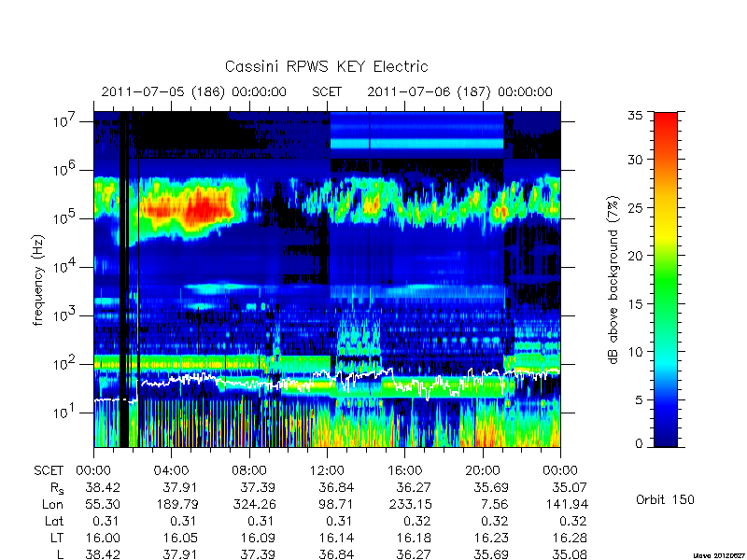Click the 25 tick label on color scale

[x=634, y=207]
